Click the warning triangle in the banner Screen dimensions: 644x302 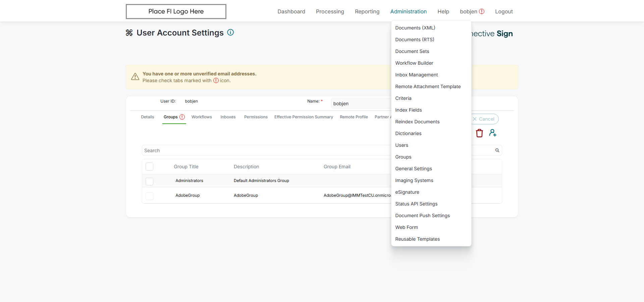(x=135, y=77)
